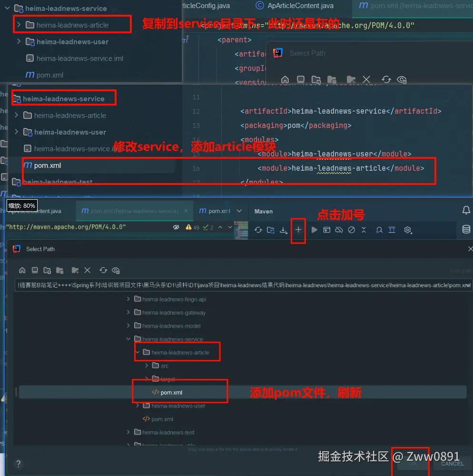473x476 pixels.
Task: Expand heima-leadnews-feign-api folder in Select Path
Action: coord(128,299)
